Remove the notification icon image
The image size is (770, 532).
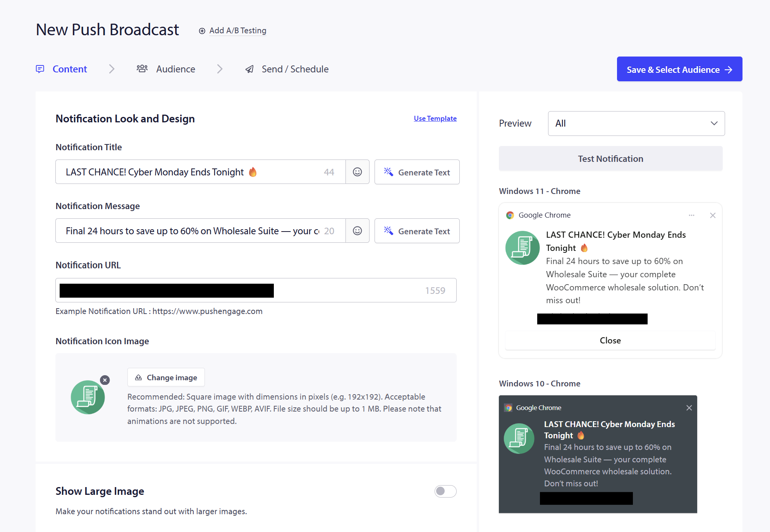tap(105, 380)
